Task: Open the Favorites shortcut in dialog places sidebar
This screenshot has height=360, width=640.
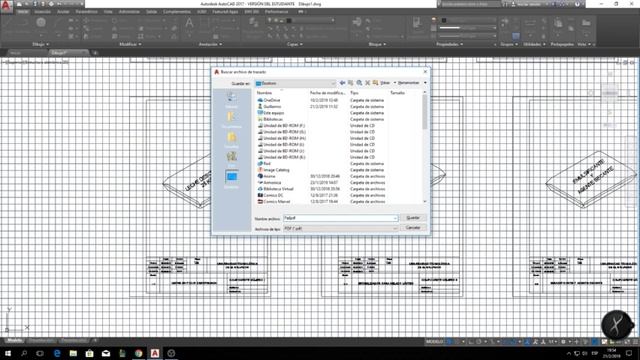Action: pos(231,139)
